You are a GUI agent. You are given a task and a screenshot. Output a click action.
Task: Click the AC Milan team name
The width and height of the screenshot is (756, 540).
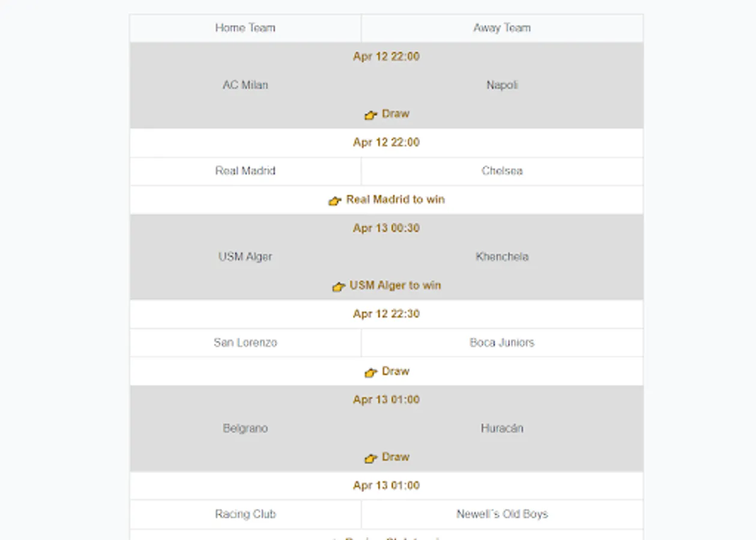pos(245,85)
